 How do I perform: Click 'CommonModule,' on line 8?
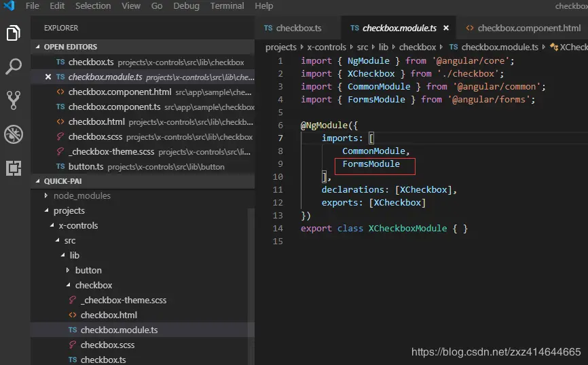[x=375, y=151]
